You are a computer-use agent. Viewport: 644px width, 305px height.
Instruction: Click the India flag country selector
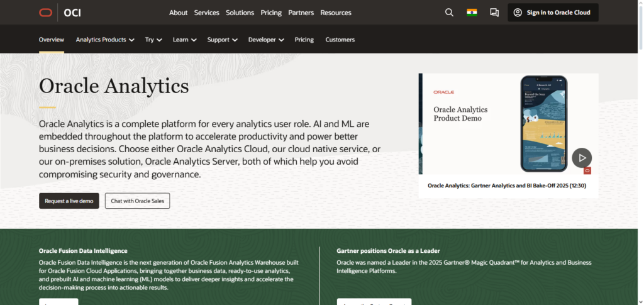pyautogui.click(x=472, y=13)
